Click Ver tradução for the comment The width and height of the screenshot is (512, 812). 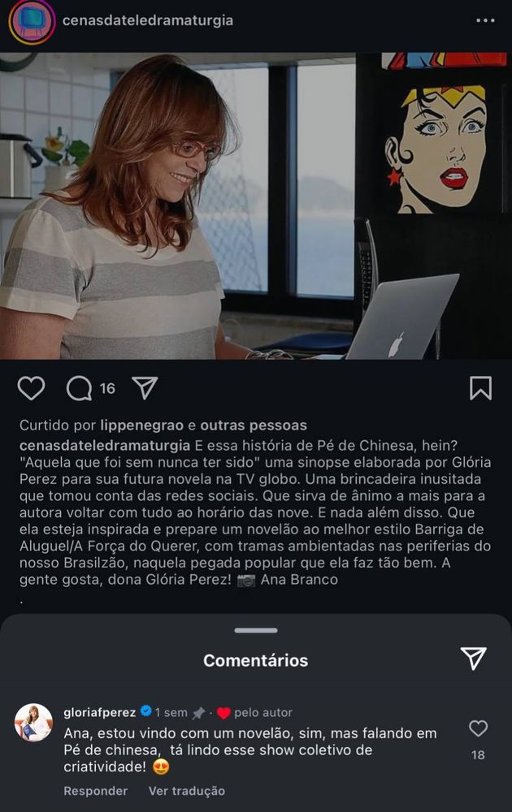(x=187, y=791)
